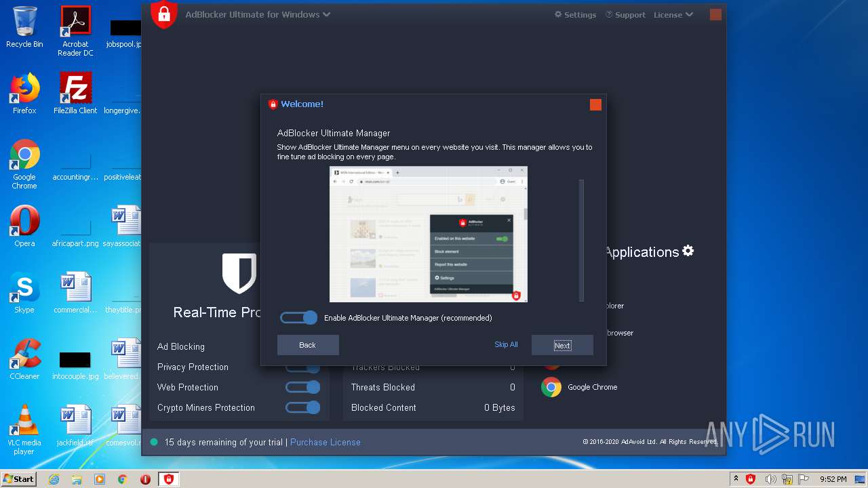Click the manager preview screenshot

[x=428, y=234]
